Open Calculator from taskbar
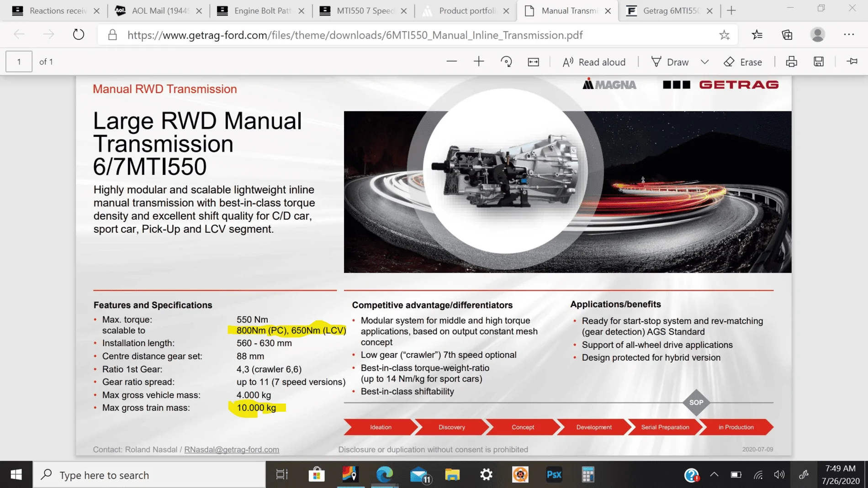 click(588, 475)
